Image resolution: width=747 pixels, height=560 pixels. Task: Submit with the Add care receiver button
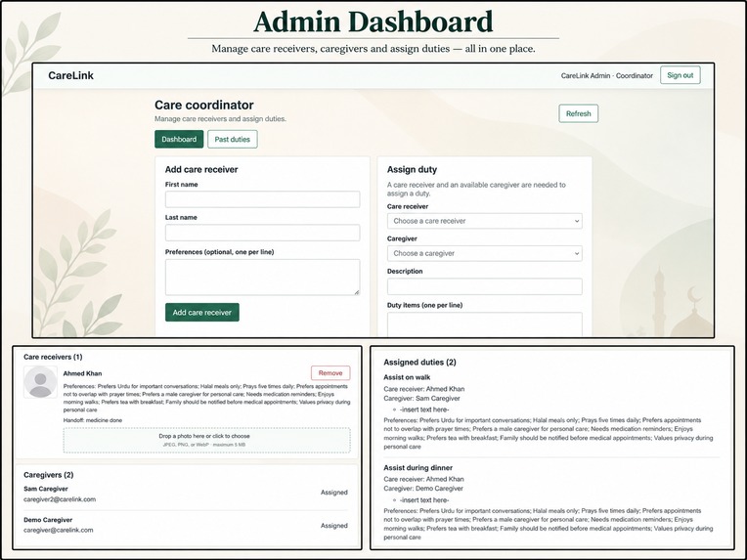click(x=202, y=313)
